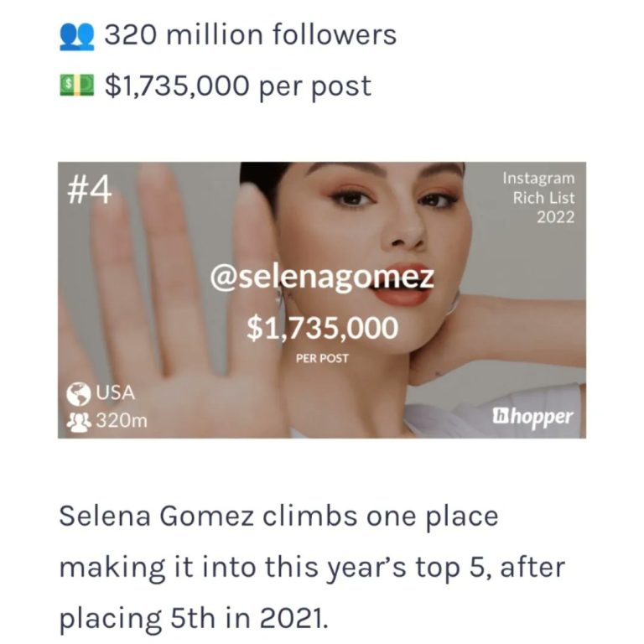The image size is (644, 644).
Task: Click the "making it into this year's top 5" line
Action: (x=312, y=567)
